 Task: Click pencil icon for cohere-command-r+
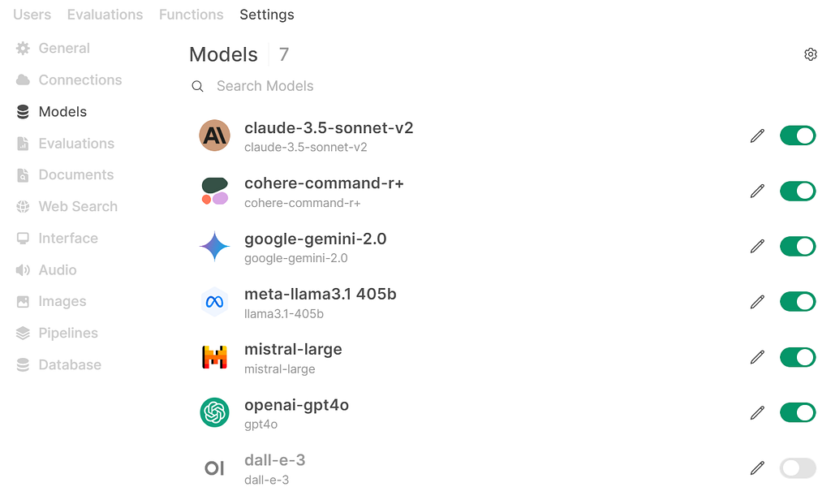(x=757, y=191)
